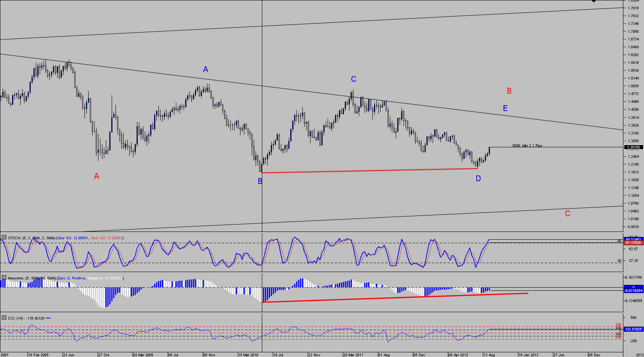The height and width of the screenshot is (357, 644).
Task: Click the 0.9910 price axis label
Action: pos(634,227)
